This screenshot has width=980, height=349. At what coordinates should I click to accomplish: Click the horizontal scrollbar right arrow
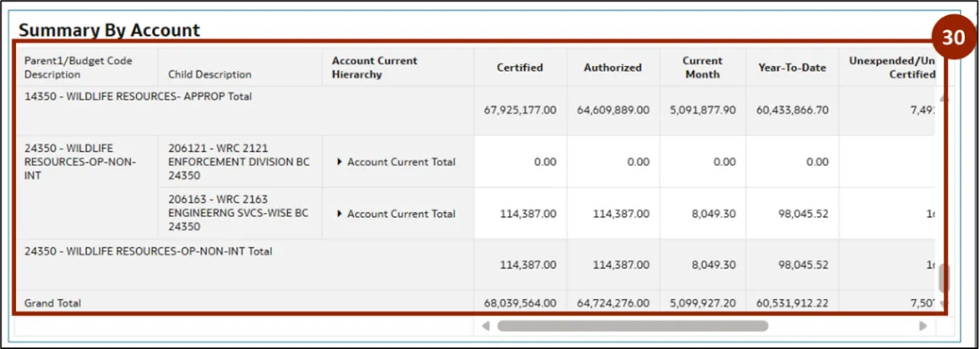pos(923,325)
